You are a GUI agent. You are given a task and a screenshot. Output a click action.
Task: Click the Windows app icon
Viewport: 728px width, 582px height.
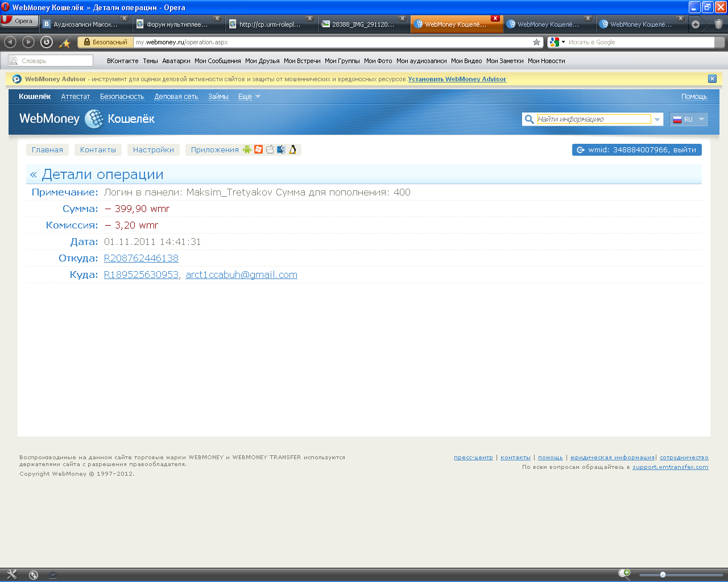(x=258, y=149)
